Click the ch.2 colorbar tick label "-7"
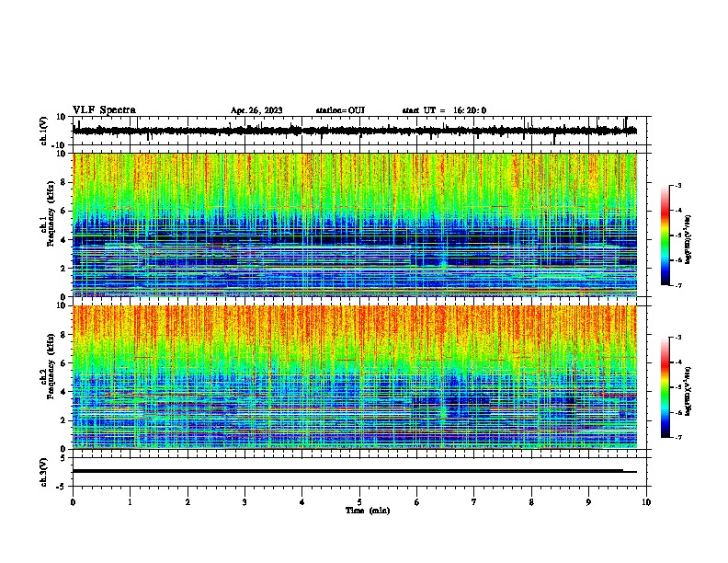Screen dimensions: 728x563 point(678,437)
